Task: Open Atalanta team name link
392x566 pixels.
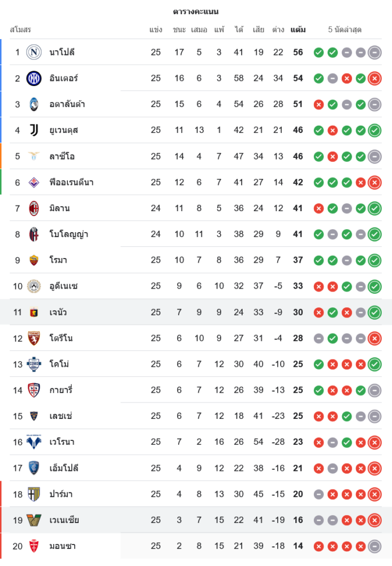Action: coord(67,104)
